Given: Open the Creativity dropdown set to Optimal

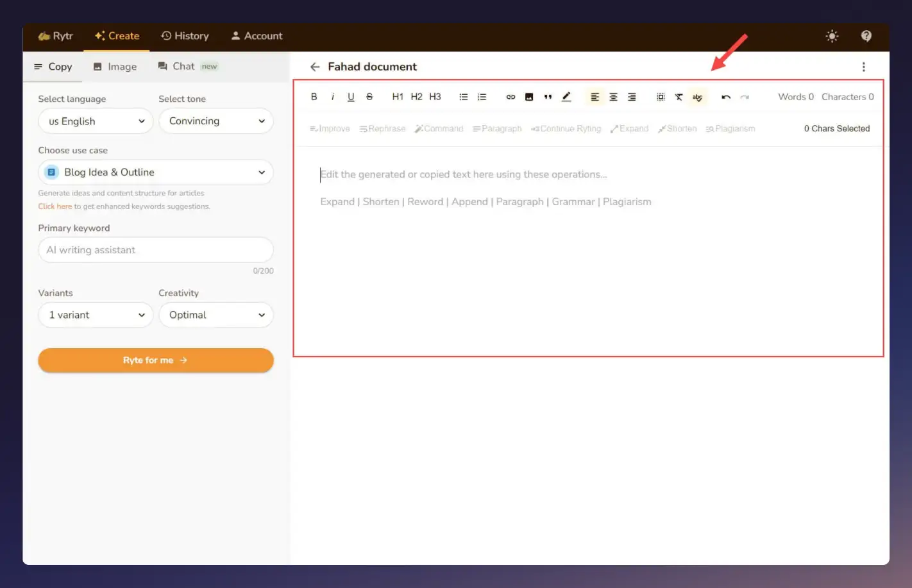Looking at the screenshot, I should (x=216, y=315).
